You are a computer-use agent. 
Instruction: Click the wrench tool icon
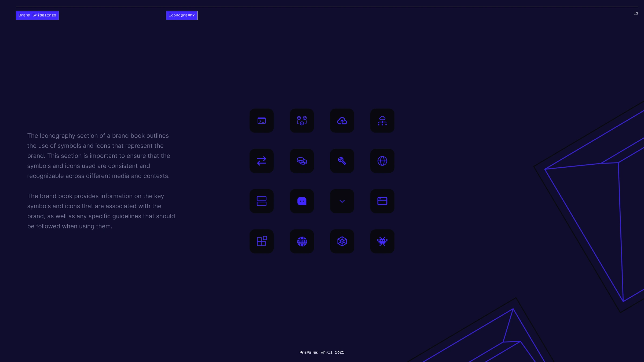(x=342, y=161)
